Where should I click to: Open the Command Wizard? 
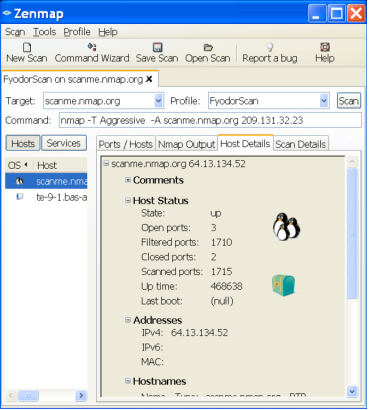pyautogui.click(x=92, y=53)
